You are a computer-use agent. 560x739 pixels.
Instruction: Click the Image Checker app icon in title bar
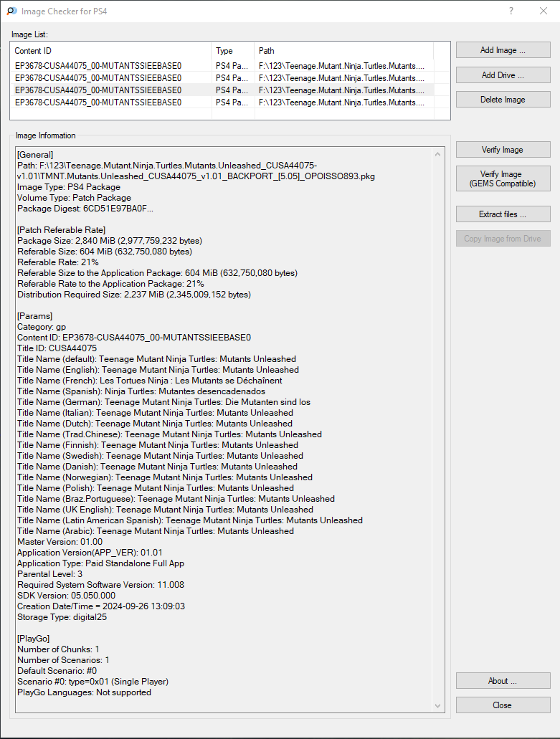click(11, 11)
